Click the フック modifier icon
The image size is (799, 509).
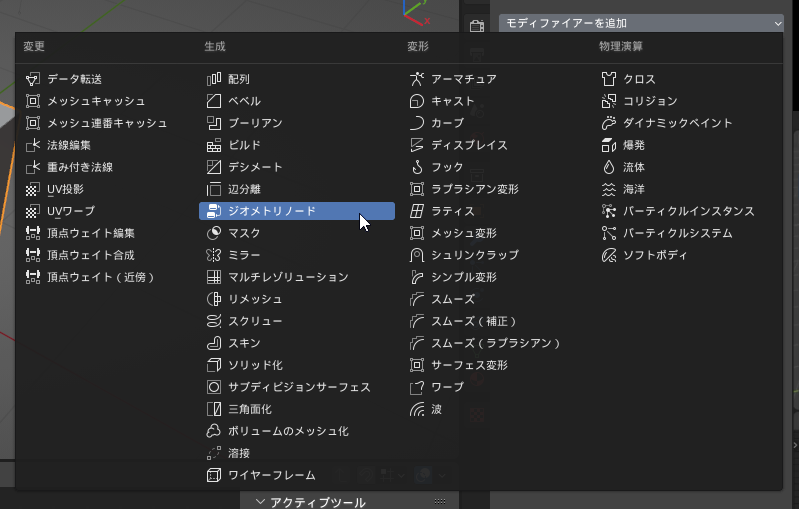[417, 167]
